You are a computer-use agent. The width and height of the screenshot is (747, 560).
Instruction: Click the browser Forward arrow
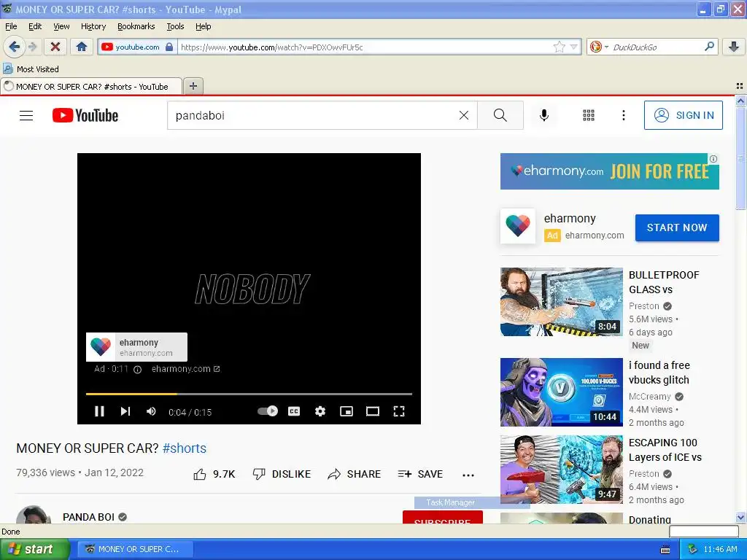point(32,47)
